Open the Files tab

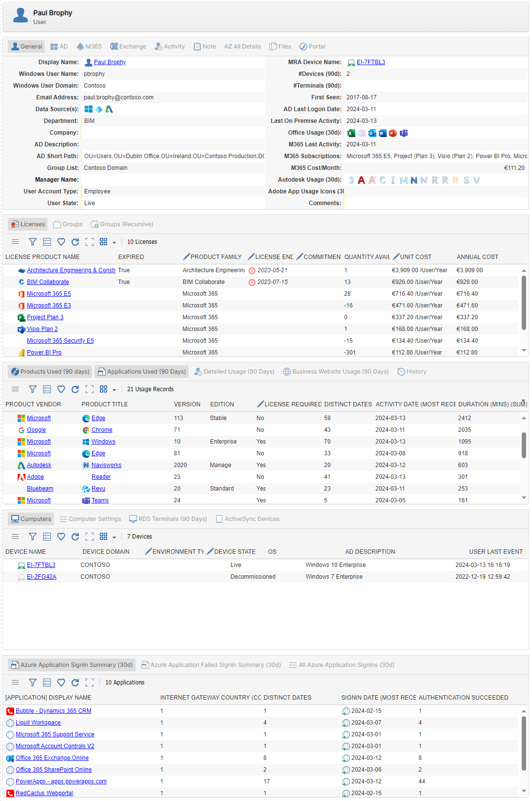coord(280,47)
